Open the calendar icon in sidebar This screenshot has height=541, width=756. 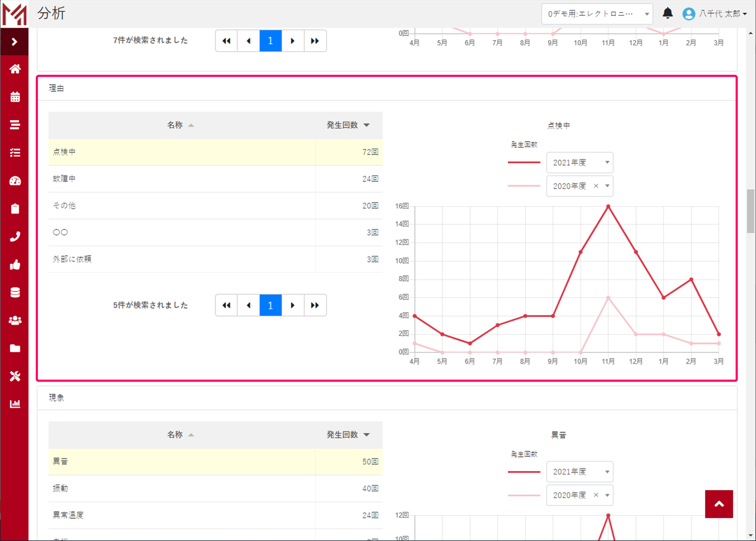[15, 97]
